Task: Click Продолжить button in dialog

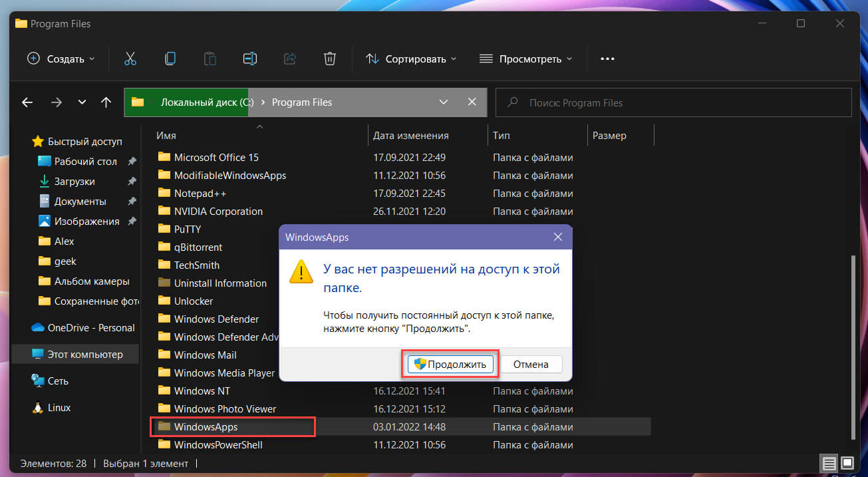Action: point(451,365)
